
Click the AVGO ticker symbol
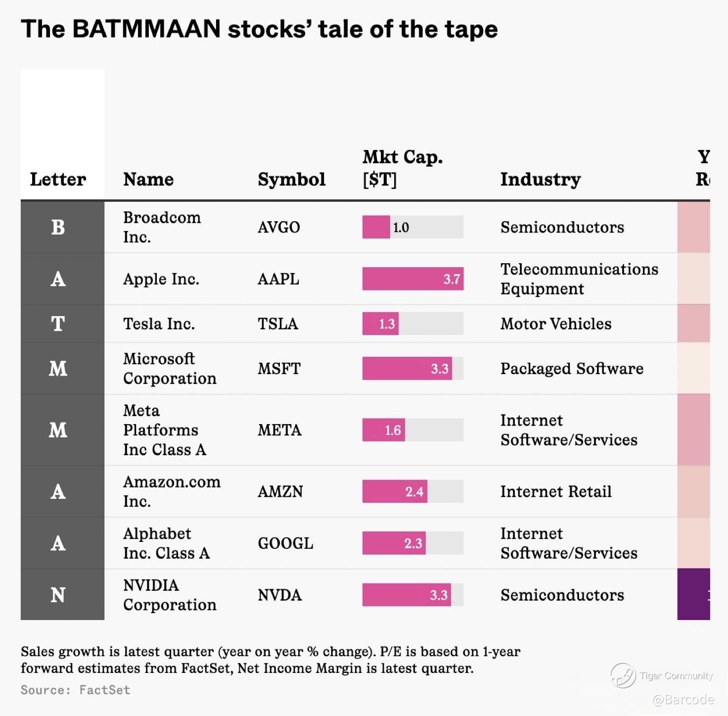tap(278, 227)
